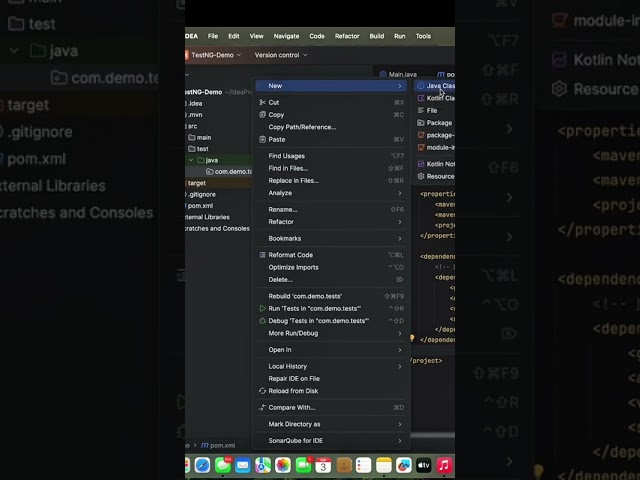Open Apple TV from the Dock
The height and width of the screenshot is (480, 640).
pos(424,465)
